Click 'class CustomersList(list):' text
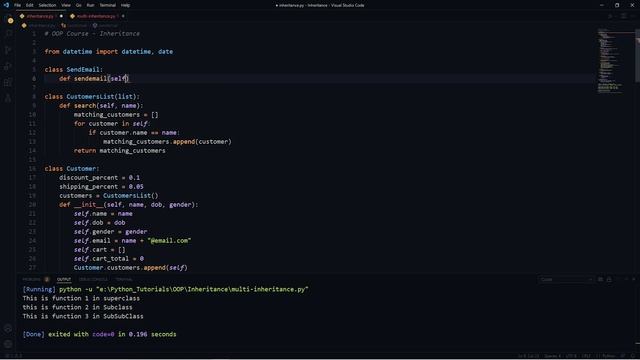 tap(92, 97)
